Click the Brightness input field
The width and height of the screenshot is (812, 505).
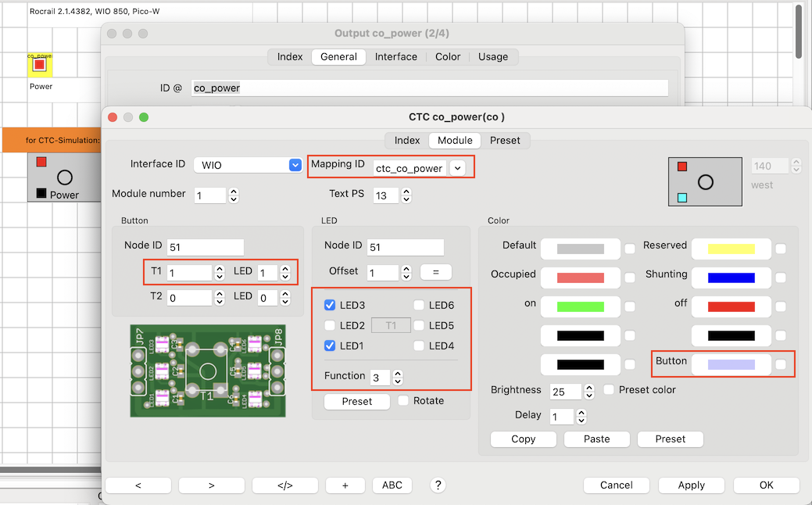click(x=566, y=391)
